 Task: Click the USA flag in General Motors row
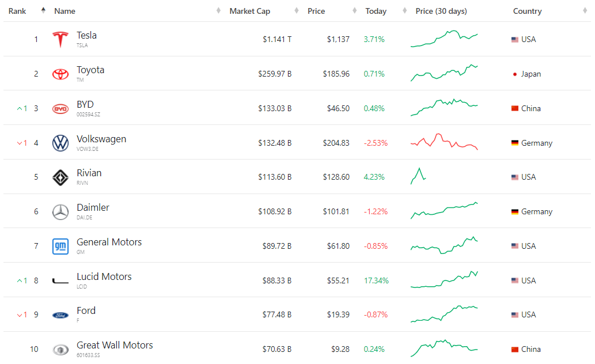click(514, 246)
